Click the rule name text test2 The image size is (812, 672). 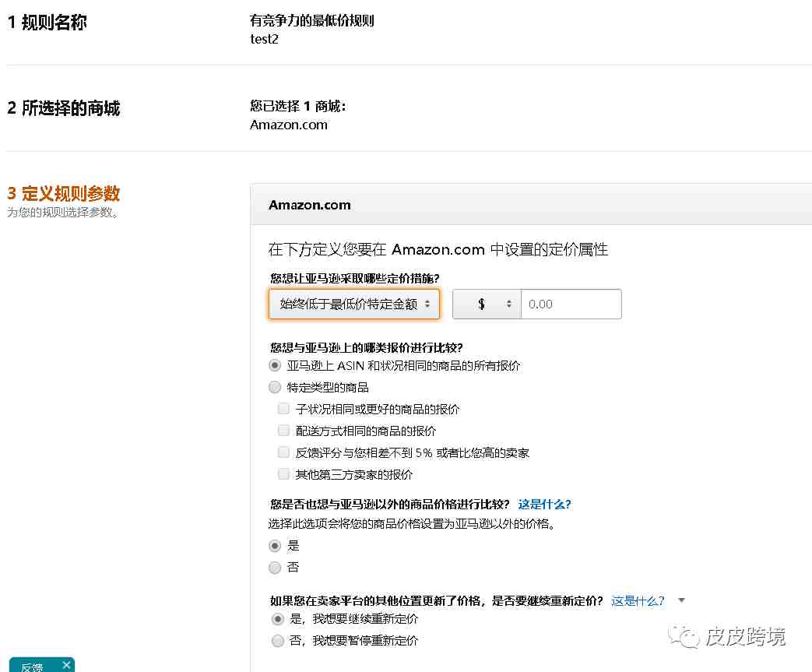264,40
